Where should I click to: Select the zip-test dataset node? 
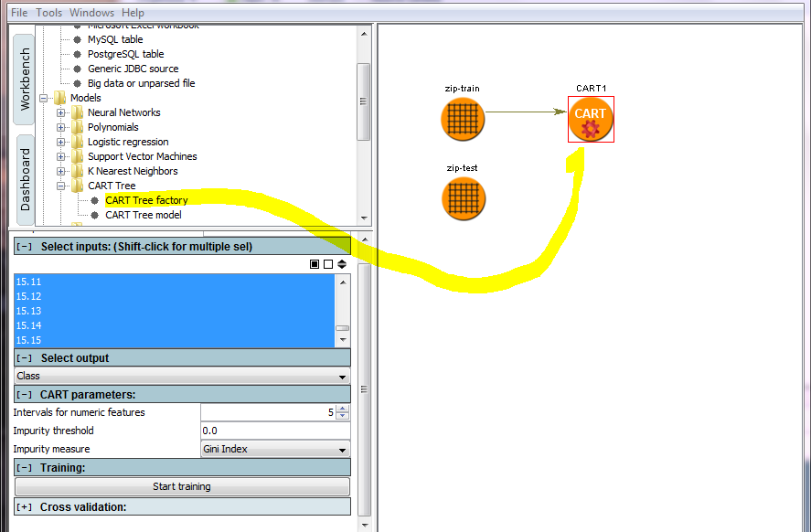463,198
